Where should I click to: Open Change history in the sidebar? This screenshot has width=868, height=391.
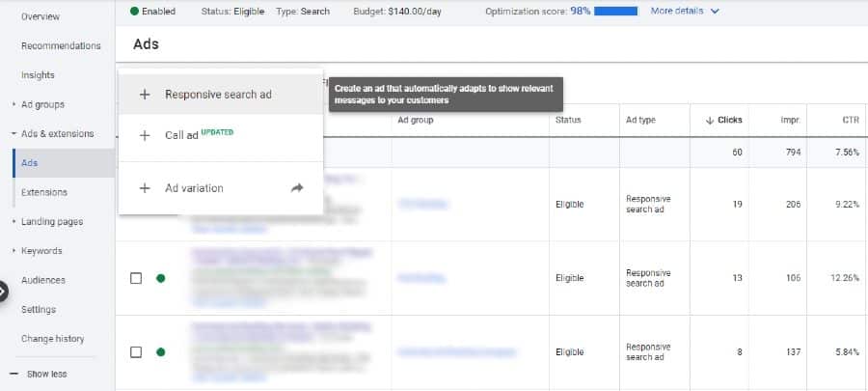(x=53, y=339)
